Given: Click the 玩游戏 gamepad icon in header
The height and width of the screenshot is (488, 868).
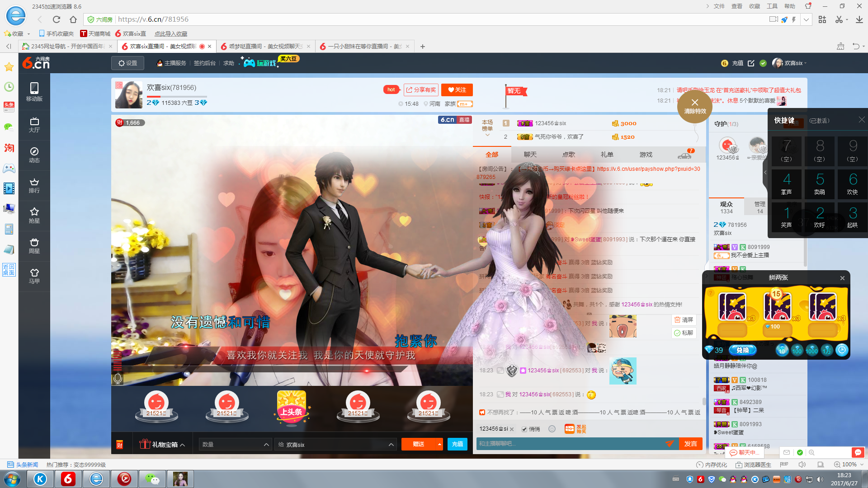Looking at the screenshot, I should pos(249,63).
